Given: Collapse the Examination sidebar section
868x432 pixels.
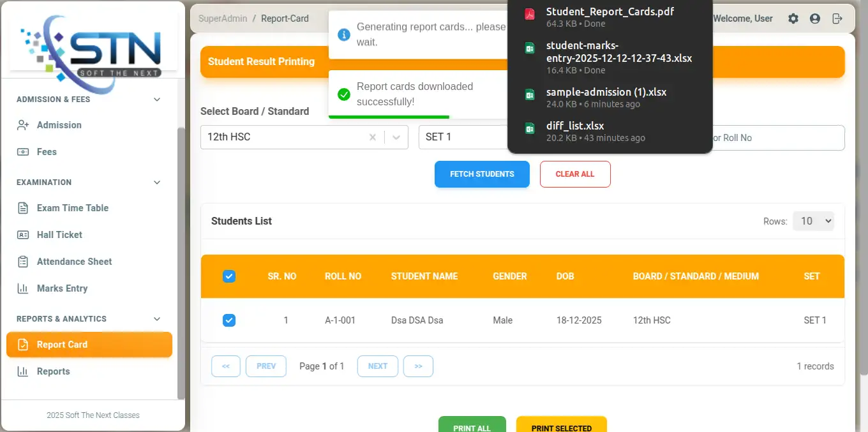Looking at the screenshot, I should point(157,182).
